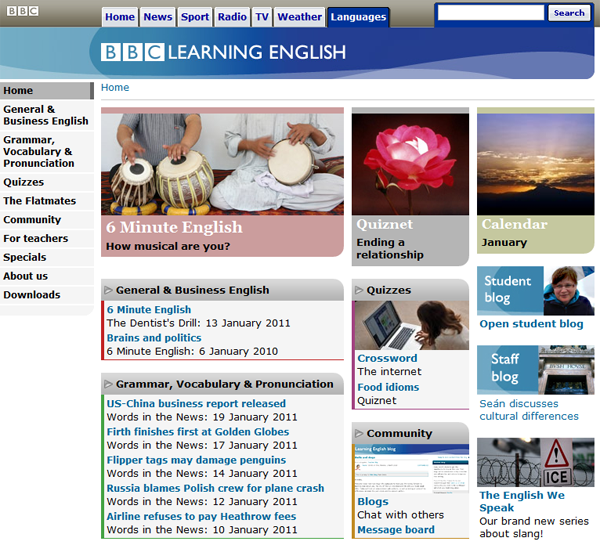Click the General & Business English section heading
Screen dimensions: 600x545
point(192,290)
